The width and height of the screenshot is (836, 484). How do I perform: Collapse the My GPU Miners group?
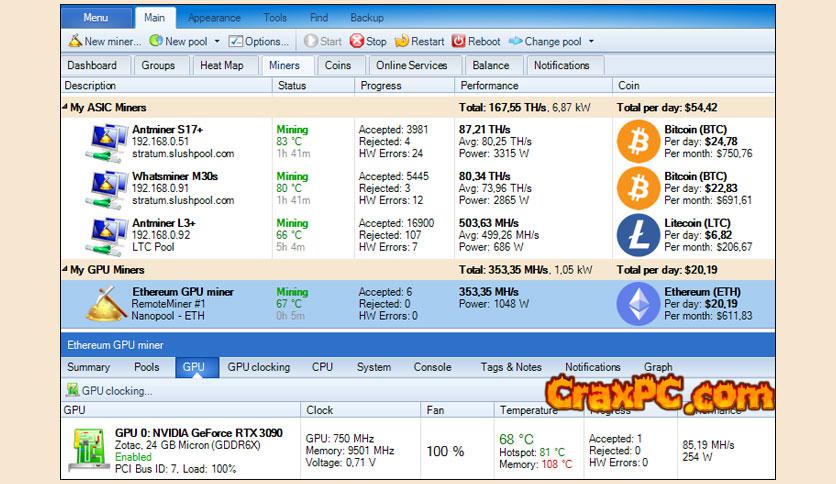[x=65, y=270]
